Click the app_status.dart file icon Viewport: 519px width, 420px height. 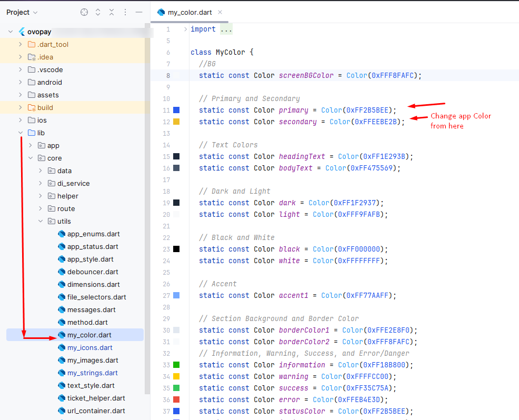coord(62,246)
